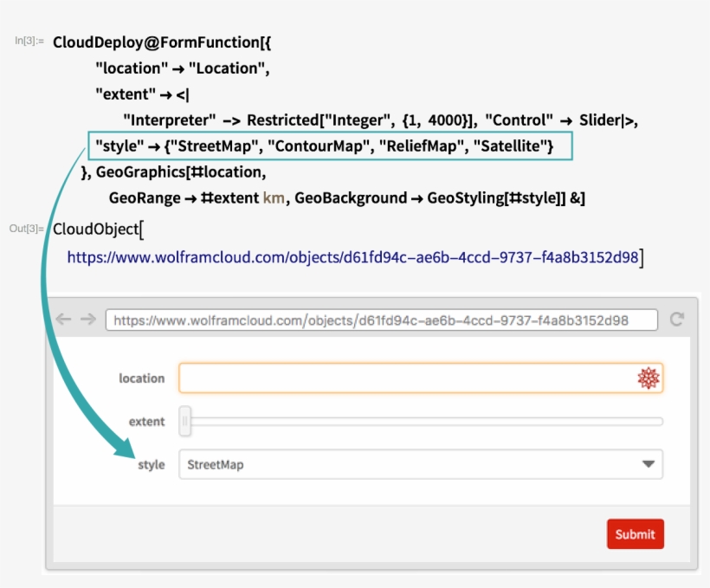Click the brown km unit in code
Viewport: 710px width, 588px height.
(x=274, y=198)
